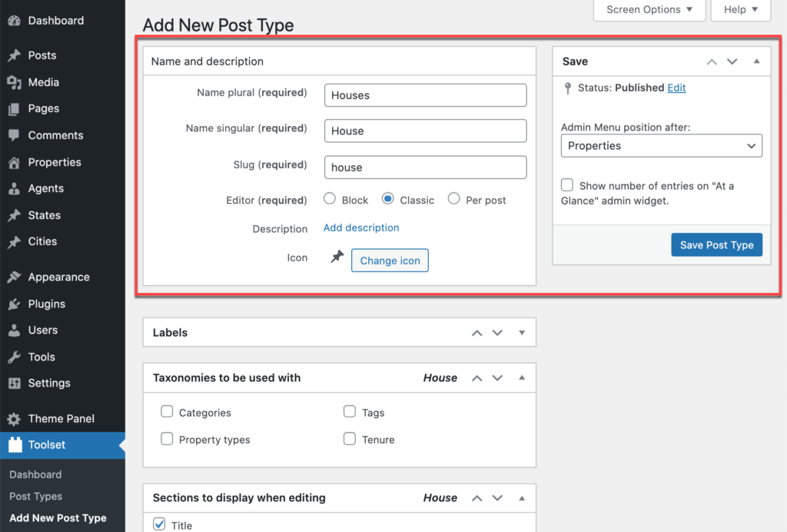787x532 pixels.
Task: Check the Categories taxonomy checkbox
Action: pyautogui.click(x=167, y=411)
